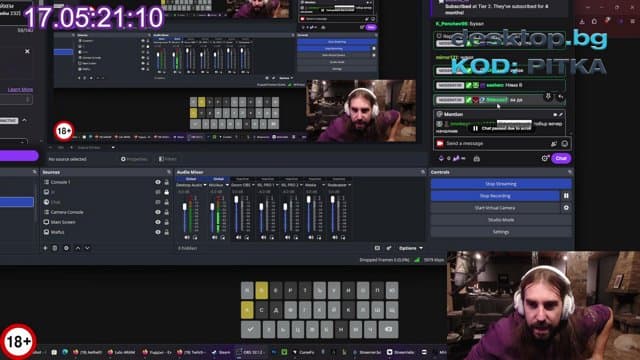Open source properties gear in Sources toolbar
Screen dimensions: 640x360
66,248
